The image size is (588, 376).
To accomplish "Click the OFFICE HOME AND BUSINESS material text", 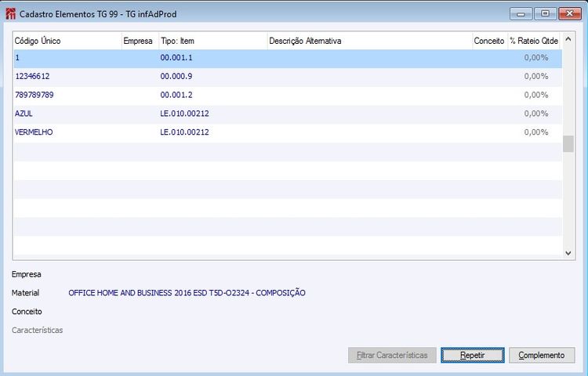I will pos(187,293).
